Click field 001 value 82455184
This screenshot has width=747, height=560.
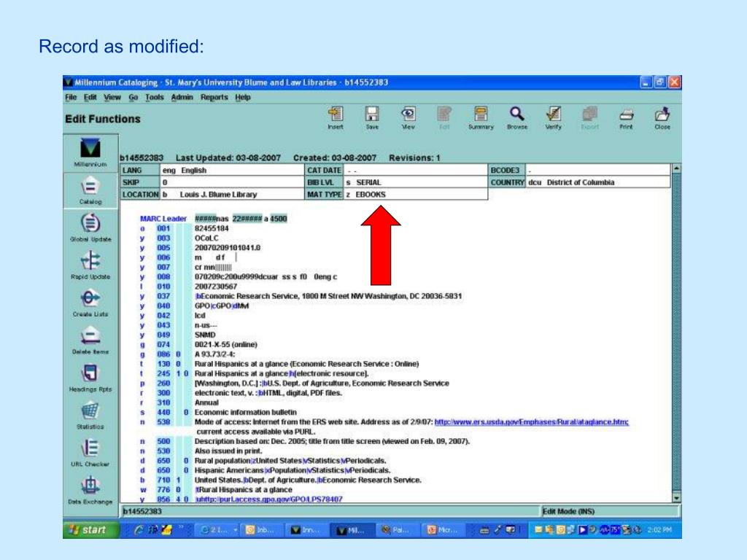click(212, 228)
